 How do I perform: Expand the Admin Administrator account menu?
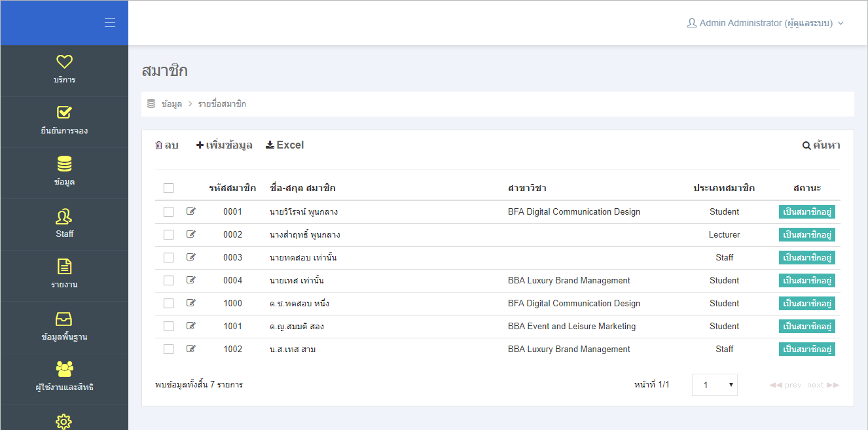765,23
